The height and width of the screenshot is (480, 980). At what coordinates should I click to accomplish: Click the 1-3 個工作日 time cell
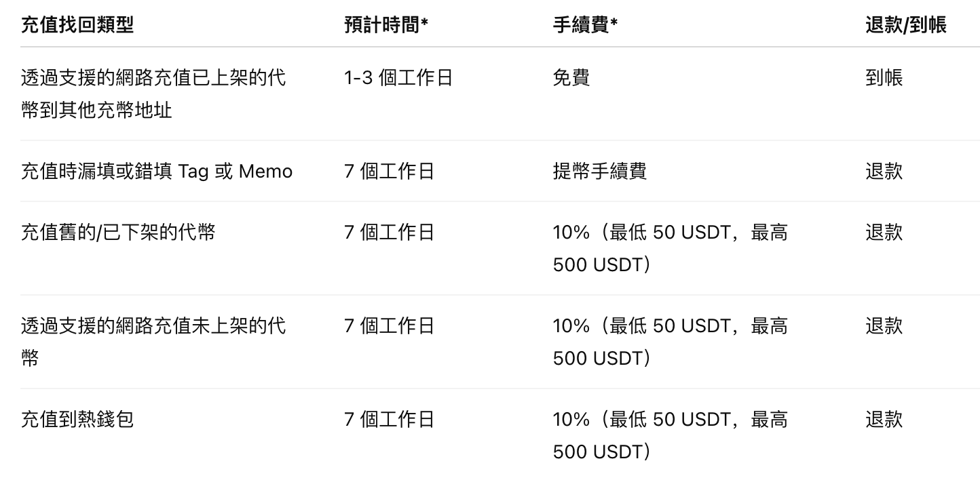click(398, 78)
